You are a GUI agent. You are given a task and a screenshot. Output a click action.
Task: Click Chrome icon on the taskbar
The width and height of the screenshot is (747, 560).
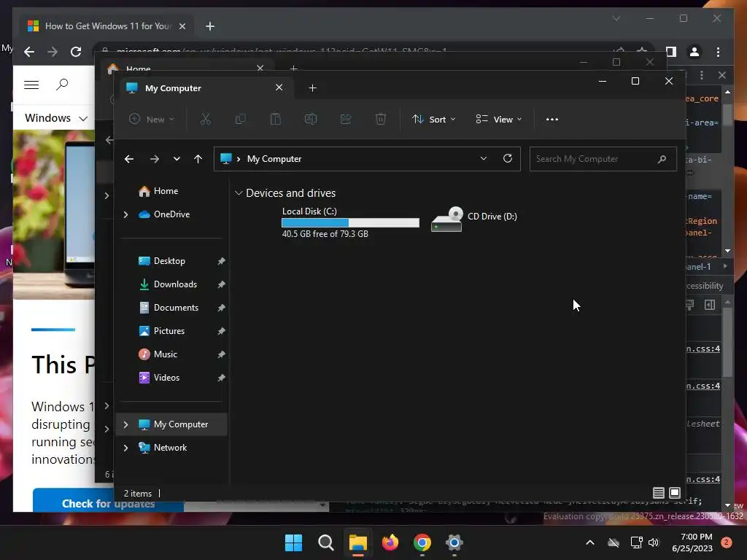pyautogui.click(x=422, y=542)
